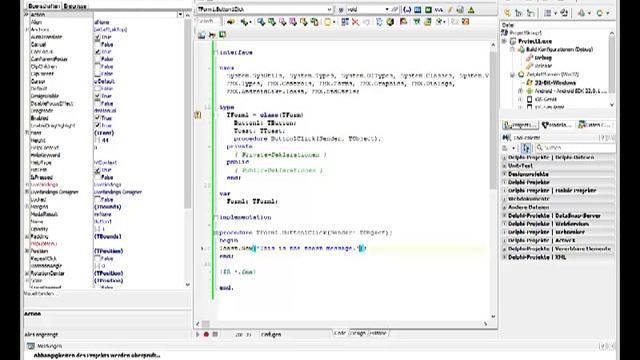
Task: Click the Release configuration icon
Action: click(529, 66)
